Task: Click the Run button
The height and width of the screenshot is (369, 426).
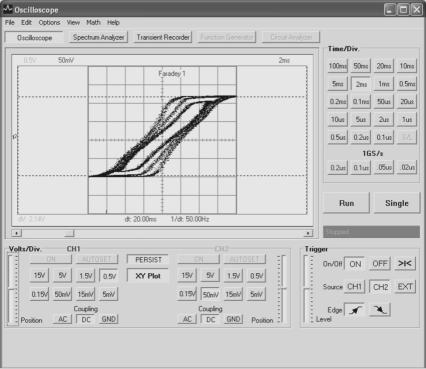Action: point(347,203)
